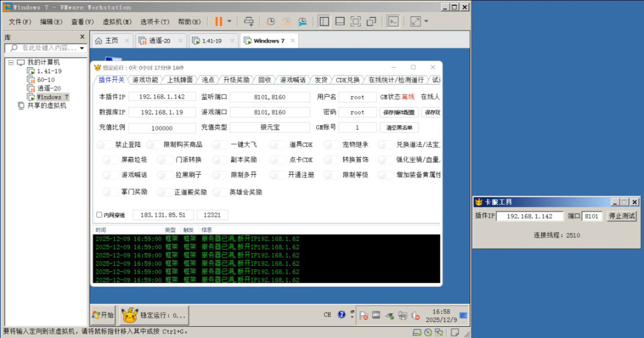The height and width of the screenshot is (338, 644).
Task: Open the 查看(V) menu
Action: point(82,22)
